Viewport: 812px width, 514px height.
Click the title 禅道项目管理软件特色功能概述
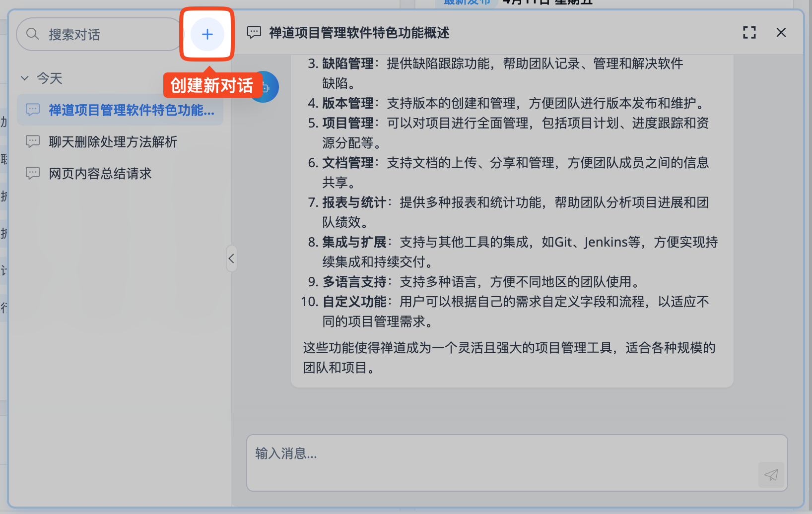pyautogui.click(x=359, y=33)
